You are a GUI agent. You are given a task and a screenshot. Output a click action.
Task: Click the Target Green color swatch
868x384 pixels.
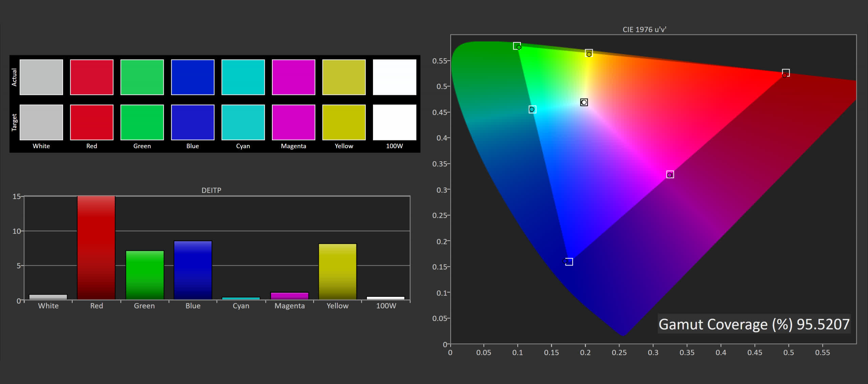(x=142, y=122)
